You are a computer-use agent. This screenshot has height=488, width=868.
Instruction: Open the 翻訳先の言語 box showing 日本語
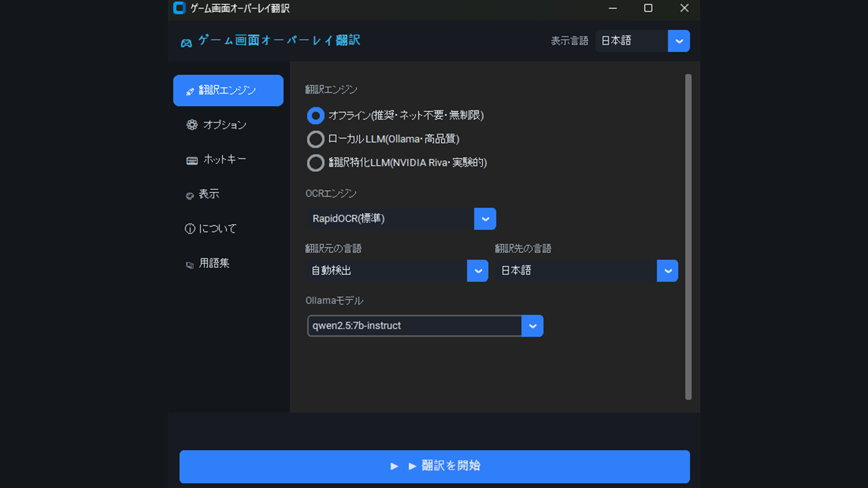(587, 271)
